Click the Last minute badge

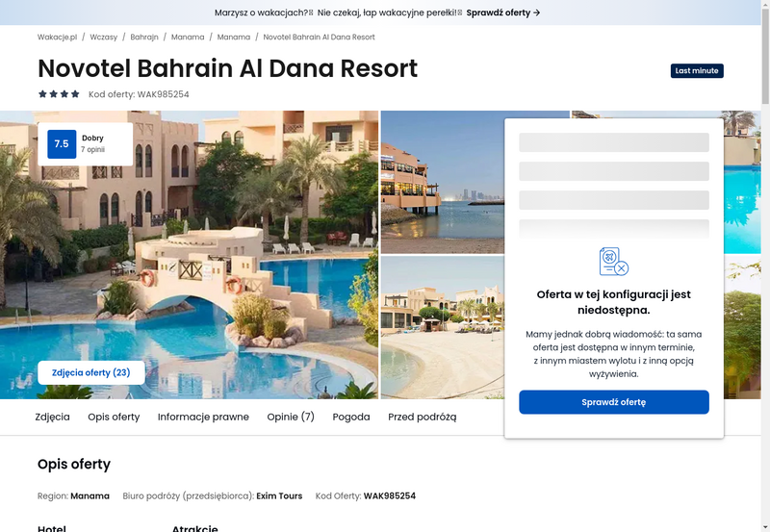pos(697,70)
